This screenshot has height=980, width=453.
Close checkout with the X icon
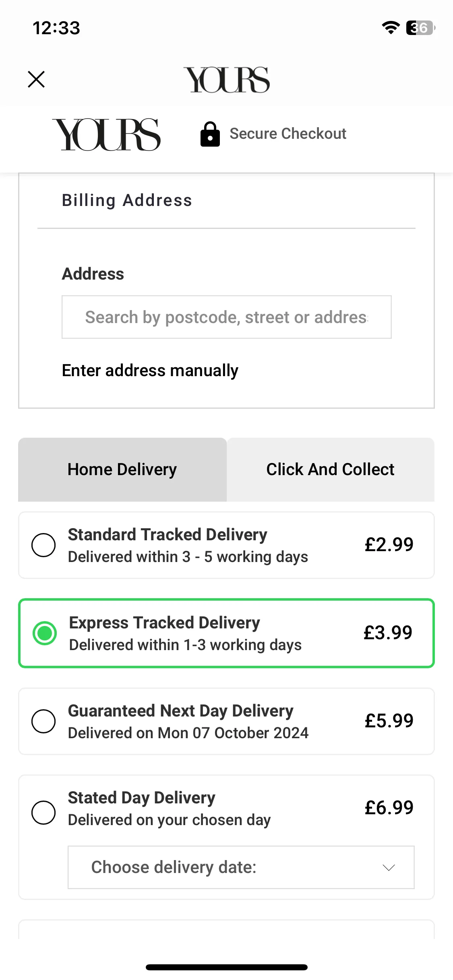36,79
